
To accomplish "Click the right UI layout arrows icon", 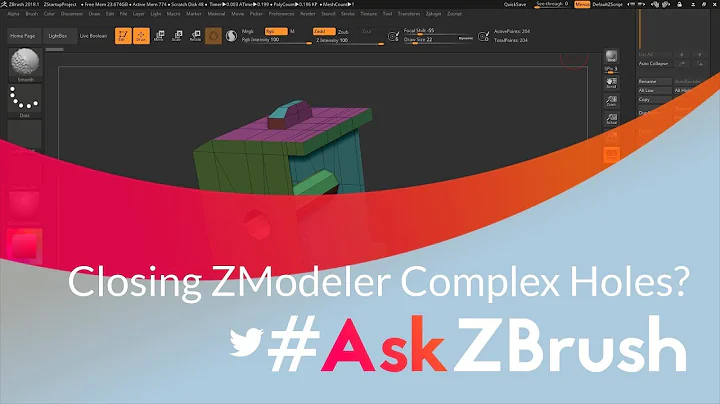I will tap(641, 4).
